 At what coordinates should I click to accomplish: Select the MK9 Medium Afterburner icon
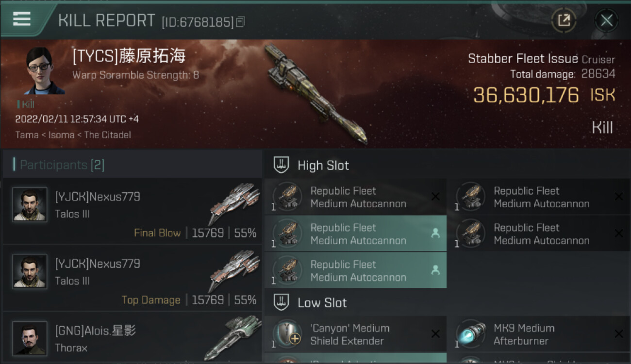[x=471, y=334]
